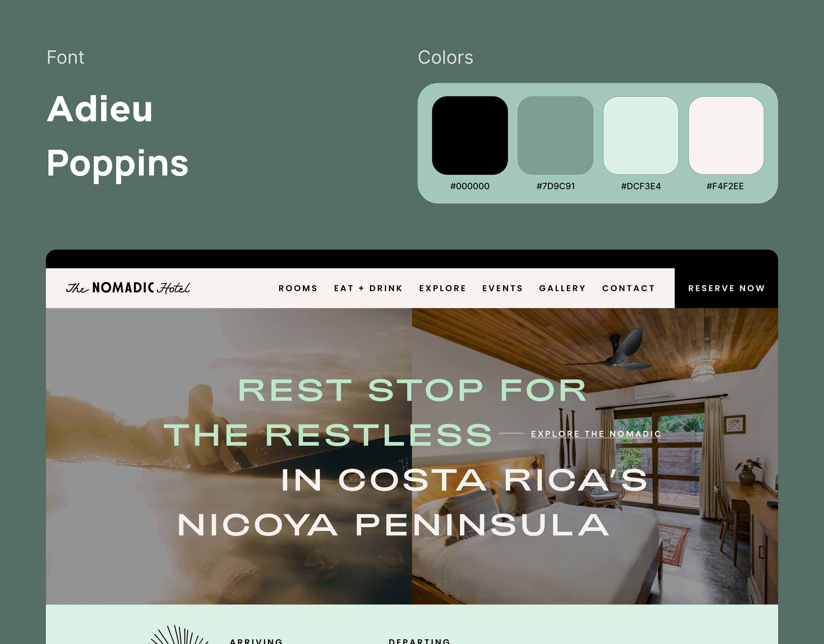Click the sunburst icon near Arriving

(x=179, y=634)
